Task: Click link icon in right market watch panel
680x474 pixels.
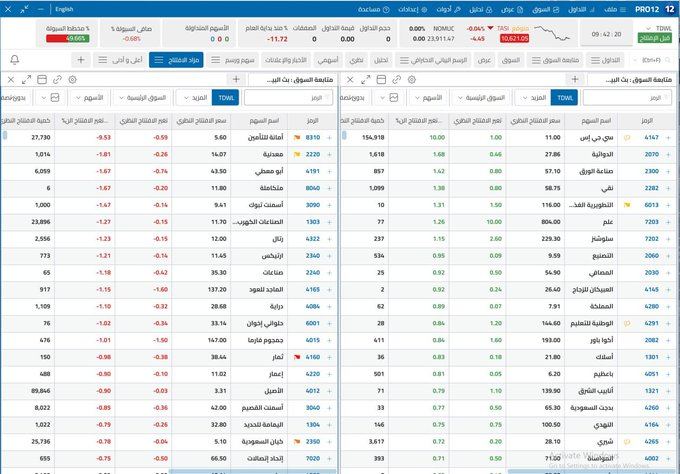Action: click(x=396, y=79)
